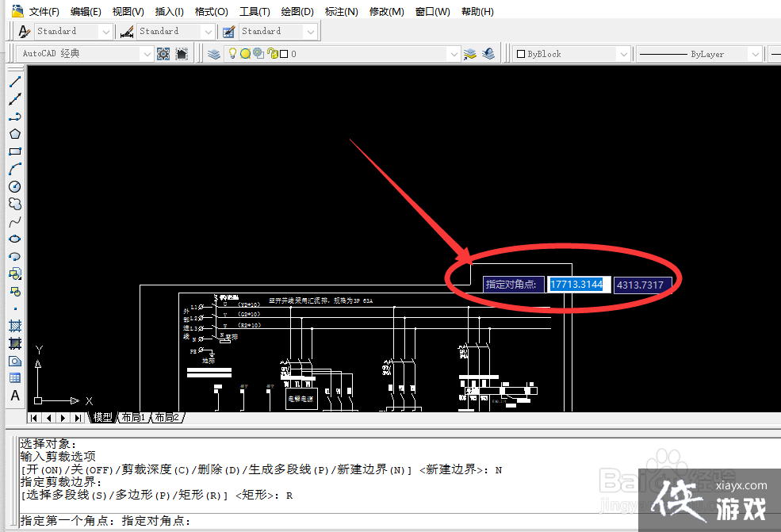Select the Multiline Text tool
781x532 pixels.
[x=14, y=396]
